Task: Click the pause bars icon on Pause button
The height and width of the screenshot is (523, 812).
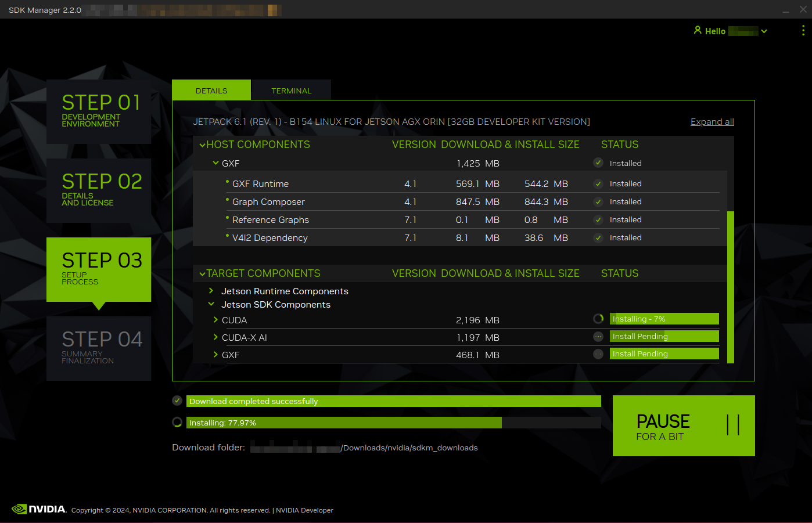Action: tap(733, 425)
